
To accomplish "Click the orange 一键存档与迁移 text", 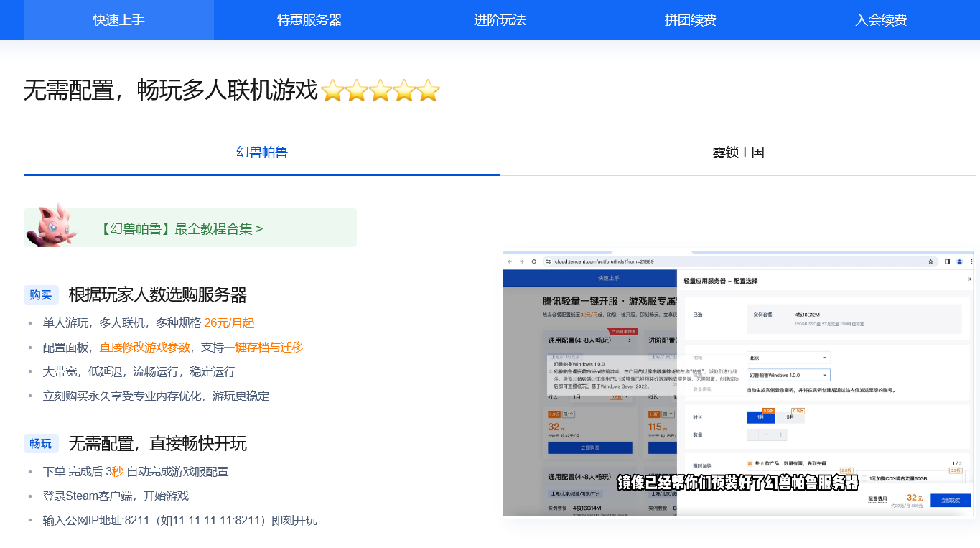I will [x=263, y=348].
